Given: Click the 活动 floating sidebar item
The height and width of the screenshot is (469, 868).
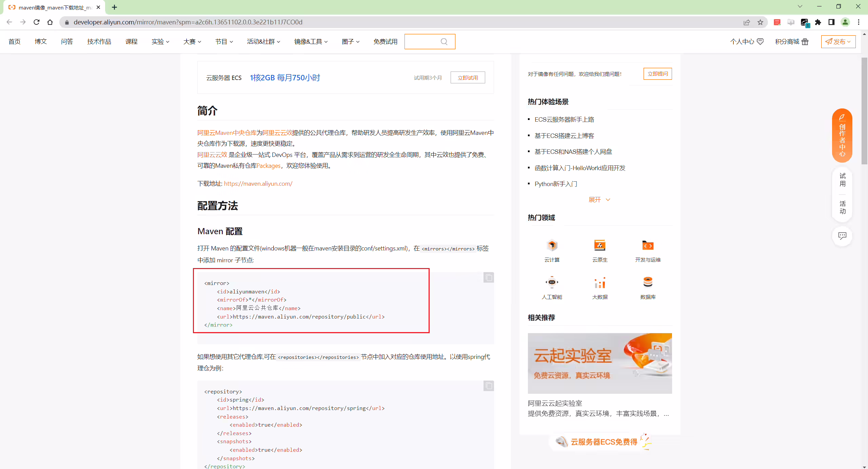Looking at the screenshot, I should 842,208.
